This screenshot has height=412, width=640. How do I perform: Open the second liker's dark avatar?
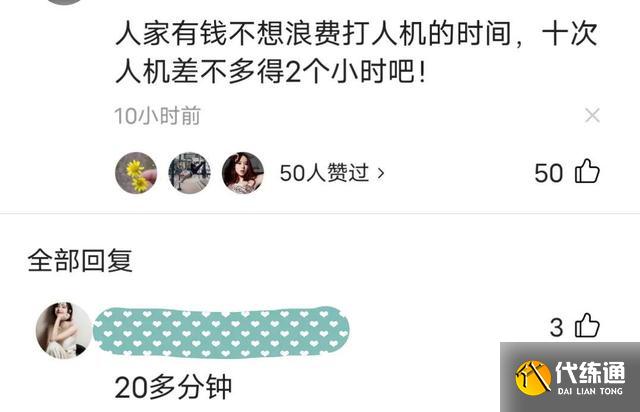(189, 172)
